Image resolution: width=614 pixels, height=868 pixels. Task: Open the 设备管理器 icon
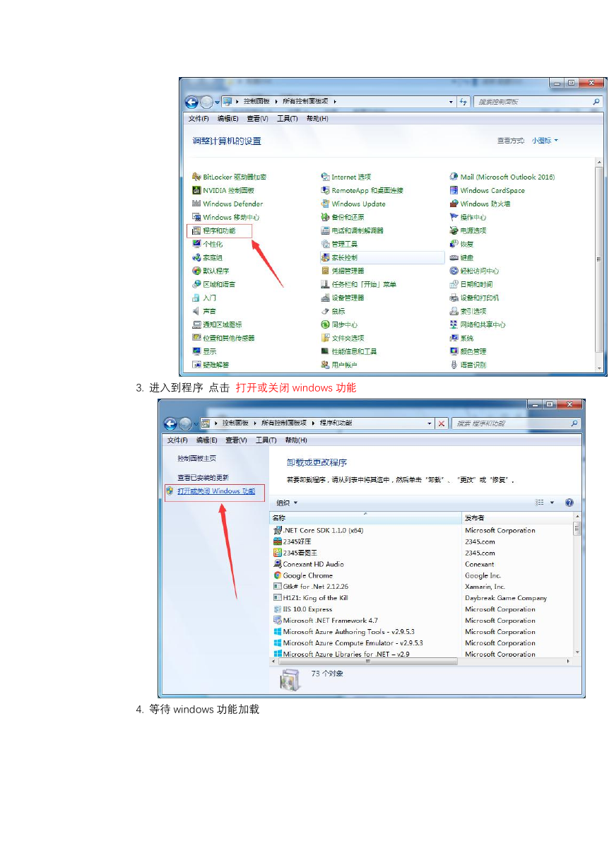click(x=325, y=298)
